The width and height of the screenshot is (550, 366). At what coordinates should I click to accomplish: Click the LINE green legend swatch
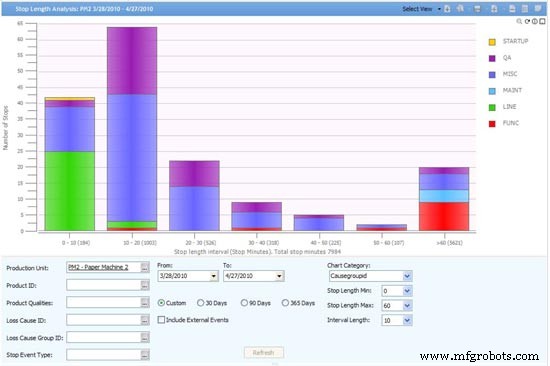click(492, 107)
